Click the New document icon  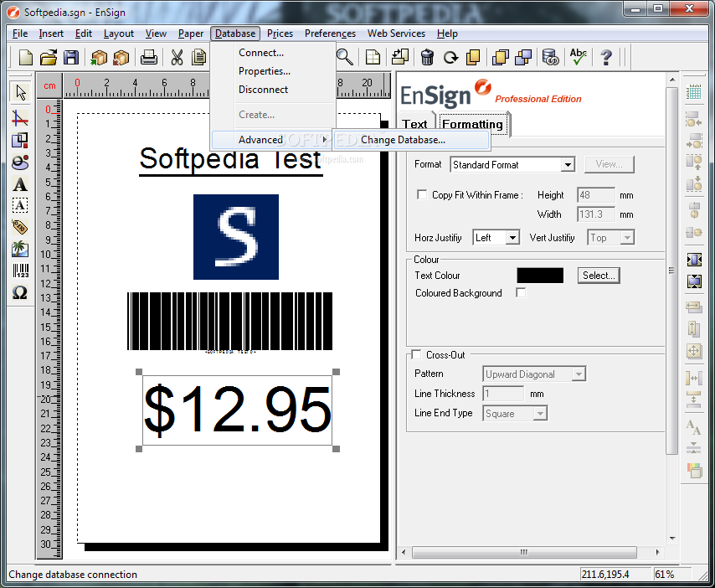[25, 58]
